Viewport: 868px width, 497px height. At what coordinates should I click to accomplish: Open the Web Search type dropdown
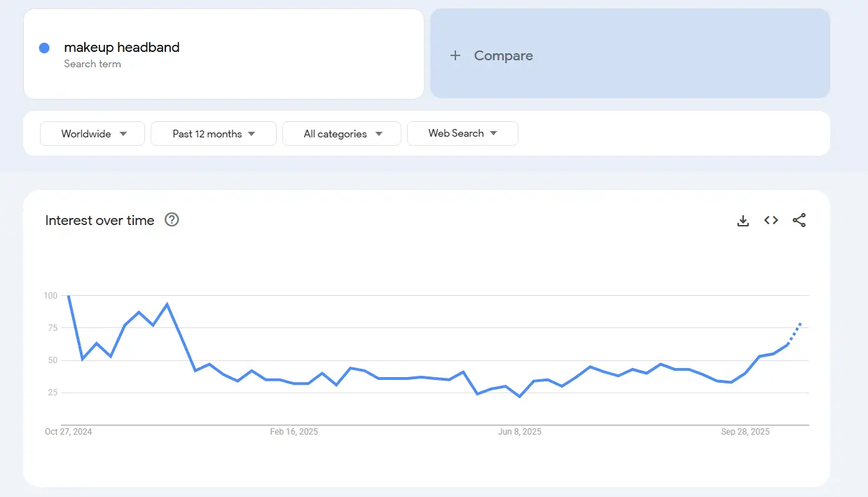(x=462, y=134)
